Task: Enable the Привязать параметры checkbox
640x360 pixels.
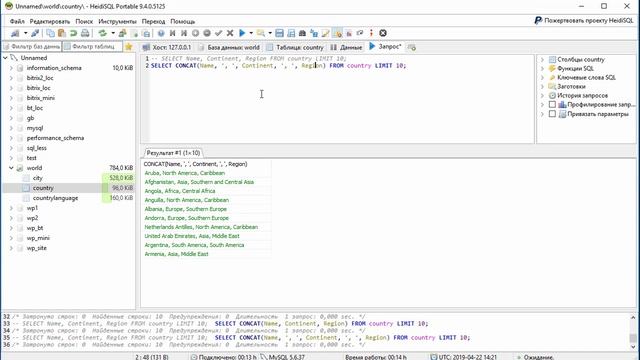Action: tap(552, 114)
